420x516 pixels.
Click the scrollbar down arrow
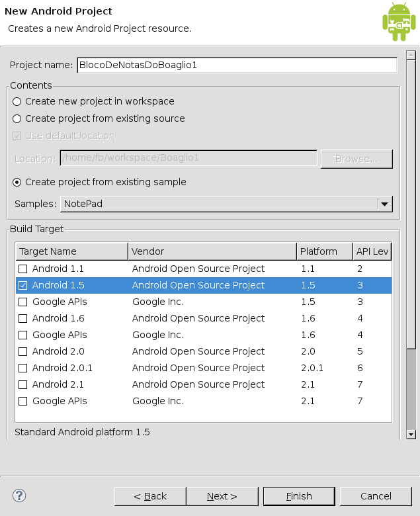click(x=411, y=435)
